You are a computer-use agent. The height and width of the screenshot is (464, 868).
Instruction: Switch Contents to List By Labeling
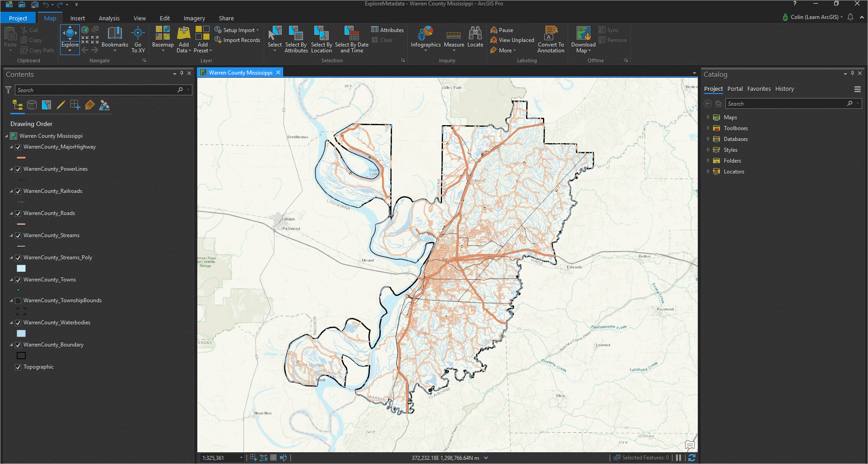pos(89,105)
